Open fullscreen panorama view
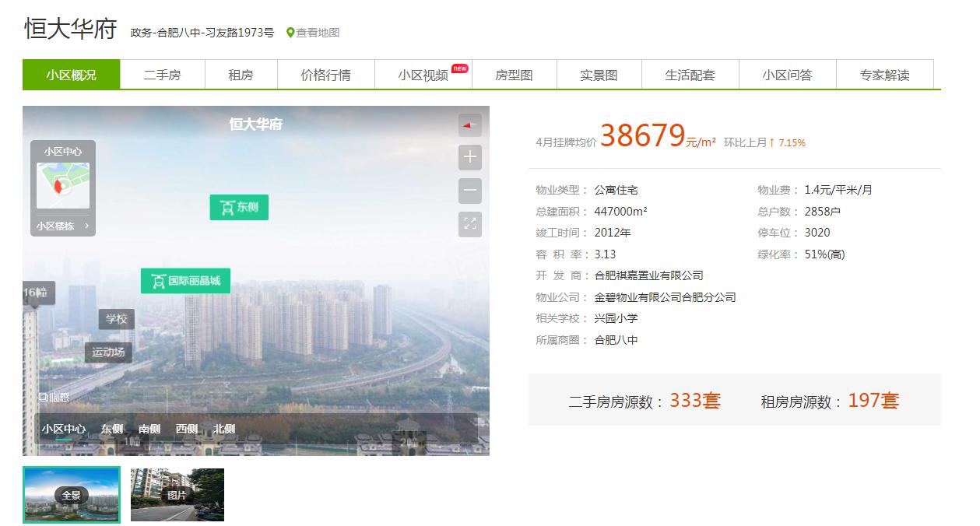The height and width of the screenshot is (526, 980). click(x=469, y=224)
